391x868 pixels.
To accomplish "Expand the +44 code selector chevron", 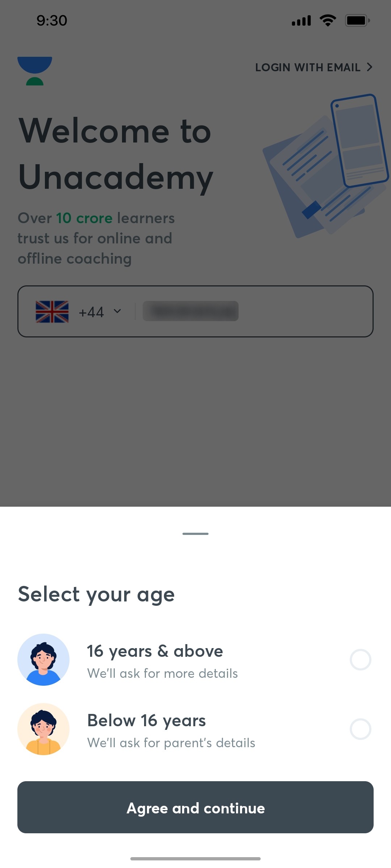I will click(117, 311).
